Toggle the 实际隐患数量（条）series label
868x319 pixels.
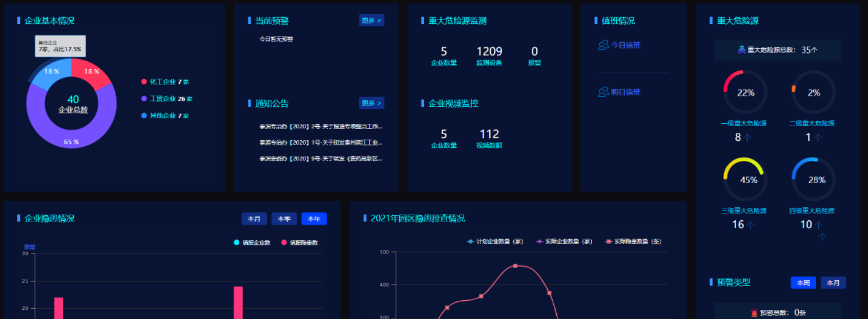tap(638, 241)
